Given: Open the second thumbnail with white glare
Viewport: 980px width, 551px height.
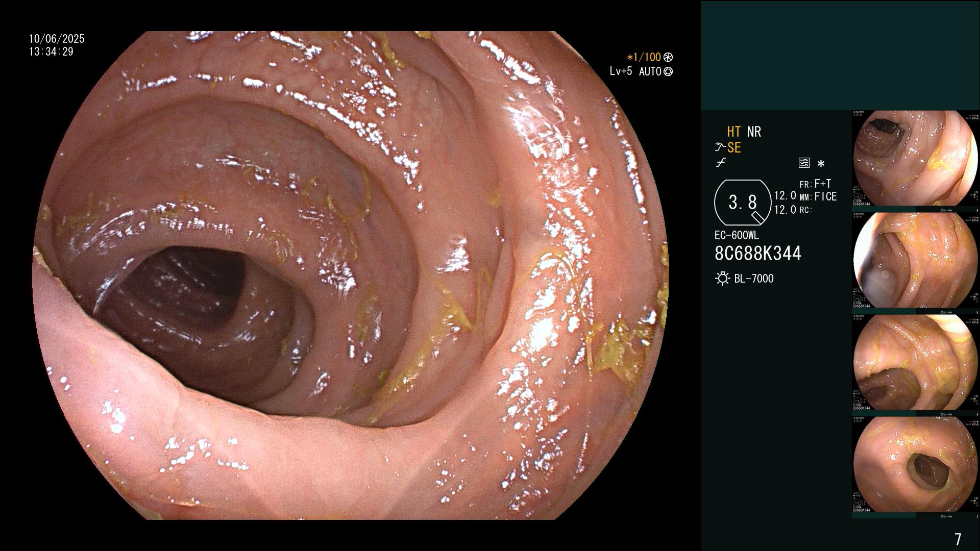Looking at the screenshot, I should click(915, 261).
